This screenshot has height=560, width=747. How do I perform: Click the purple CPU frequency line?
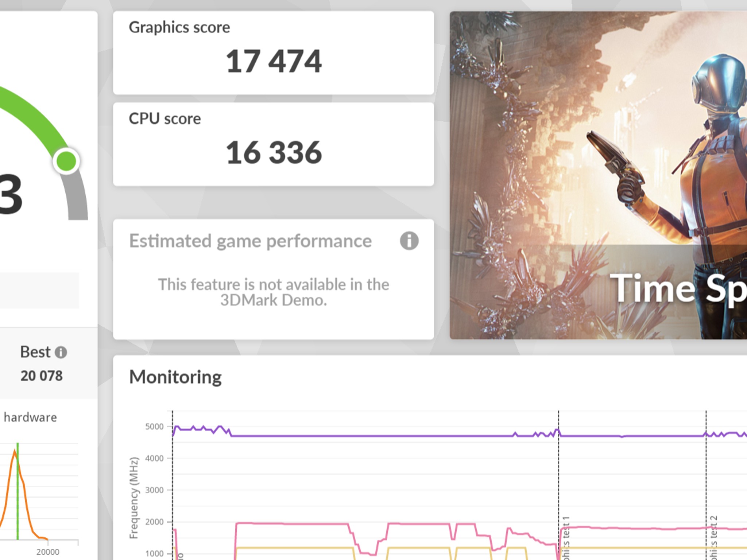[x=365, y=436]
